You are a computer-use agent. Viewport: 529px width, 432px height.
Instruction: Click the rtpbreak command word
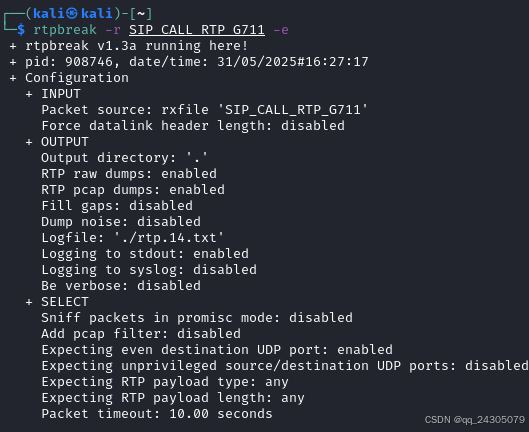click(65, 30)
